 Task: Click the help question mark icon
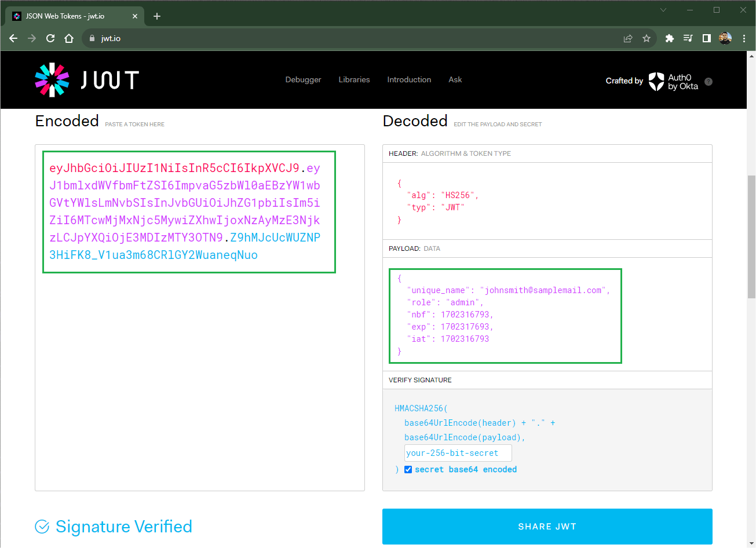point(708,82)
